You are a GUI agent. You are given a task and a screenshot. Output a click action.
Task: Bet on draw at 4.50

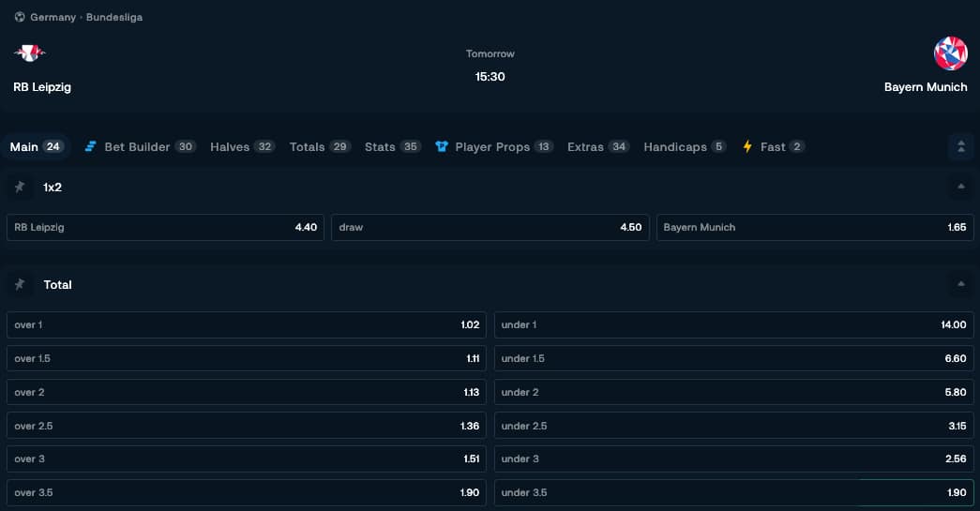point(490,228)
